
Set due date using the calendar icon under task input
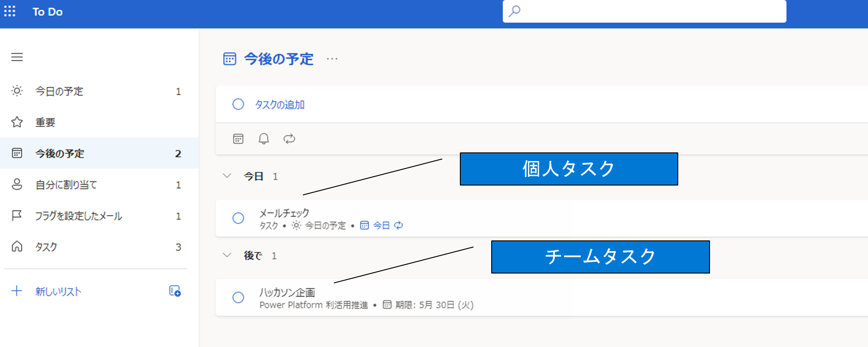tap(238, 139)
